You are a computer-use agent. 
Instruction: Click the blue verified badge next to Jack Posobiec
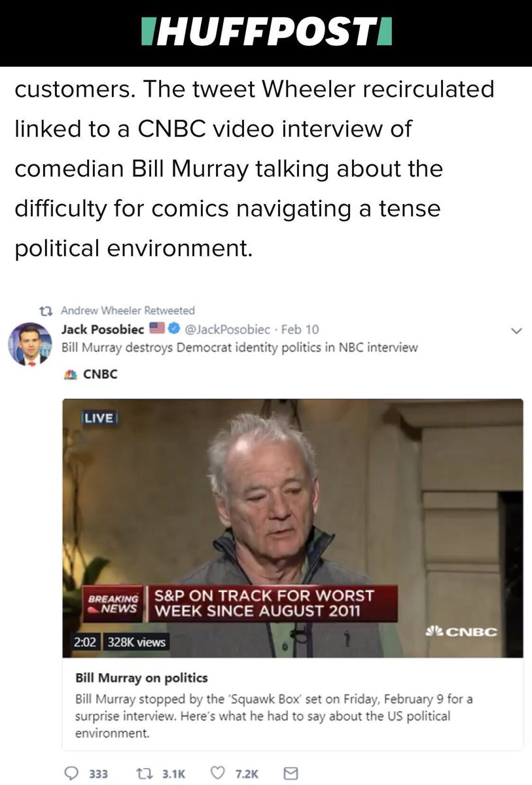[175, 329]
